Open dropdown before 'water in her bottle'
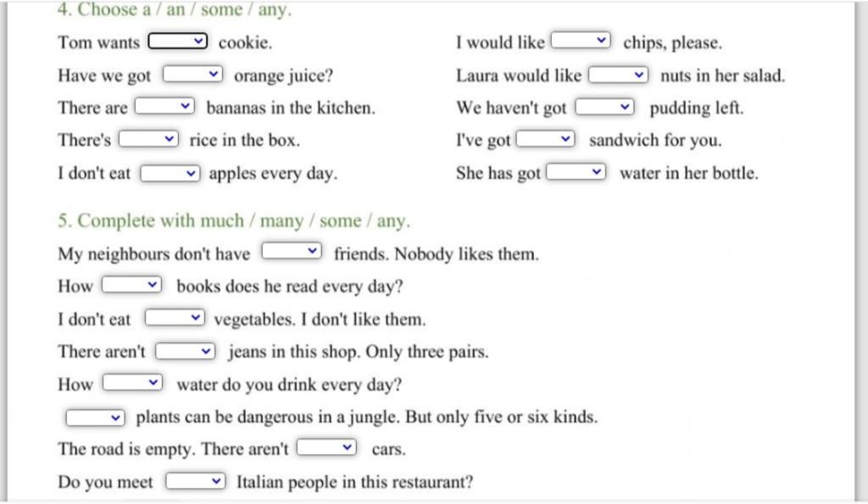868x504 pixels. coord(576,172)
